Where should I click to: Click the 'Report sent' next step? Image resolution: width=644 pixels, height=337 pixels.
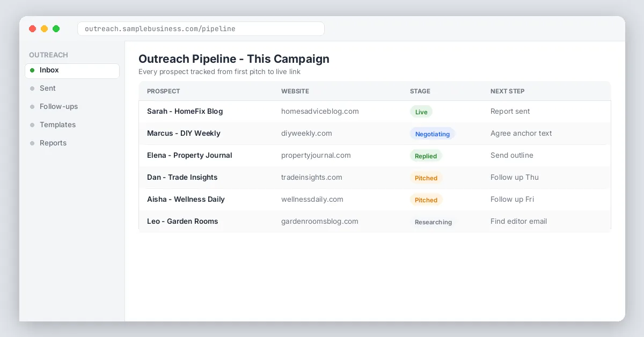click(x=510, y=112)
